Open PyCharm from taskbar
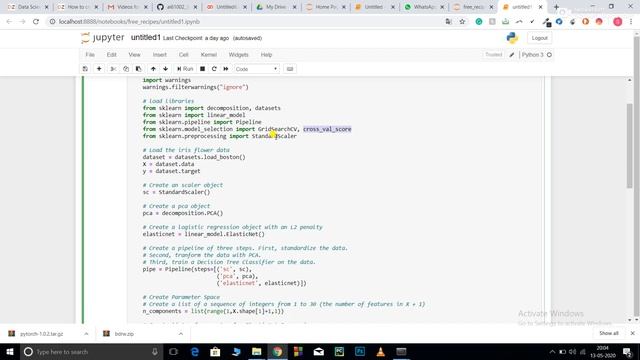Image resolution: width=640 pixels, height=360 pixels. pyautogui.click(x=339, y=351)
